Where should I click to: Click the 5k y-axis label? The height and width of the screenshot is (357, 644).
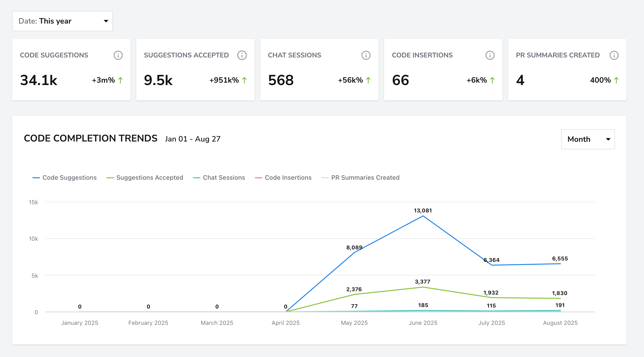tap(35, 276)
